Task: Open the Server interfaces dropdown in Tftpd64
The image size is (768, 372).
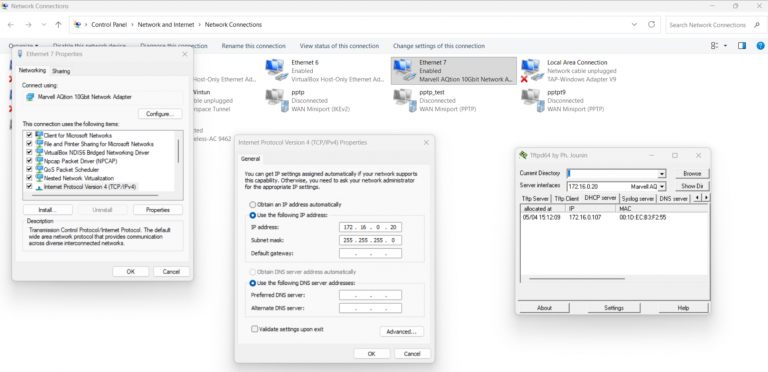Action: 662,186
